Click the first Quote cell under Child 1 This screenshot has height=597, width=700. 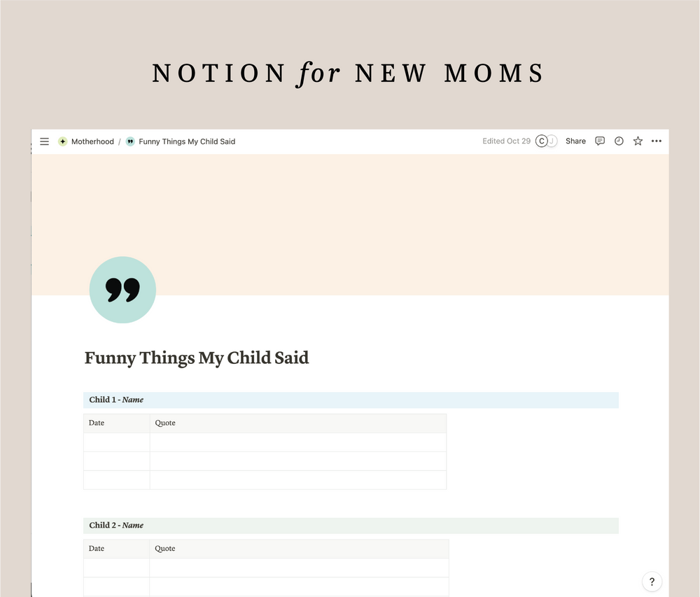pos(297,442)
